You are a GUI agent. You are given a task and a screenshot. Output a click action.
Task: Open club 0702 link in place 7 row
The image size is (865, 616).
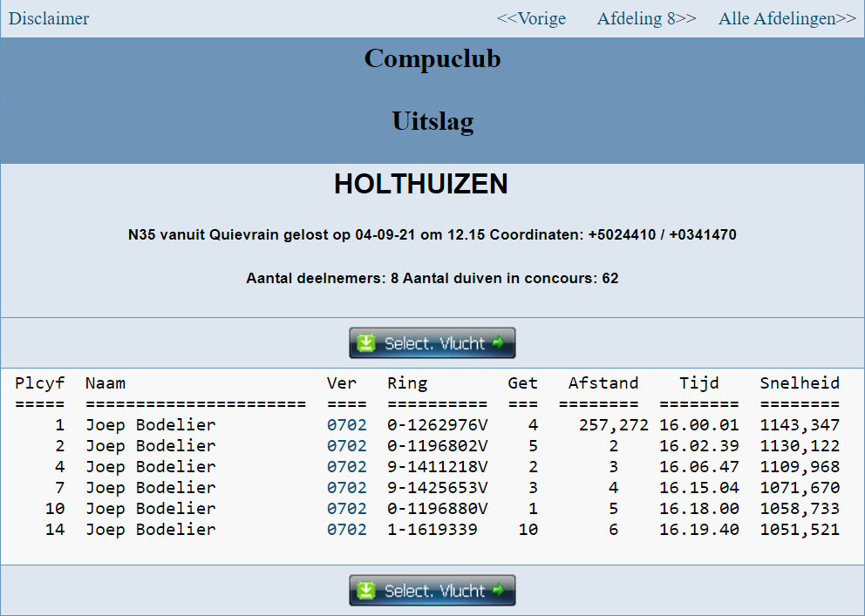coord(347,488)
